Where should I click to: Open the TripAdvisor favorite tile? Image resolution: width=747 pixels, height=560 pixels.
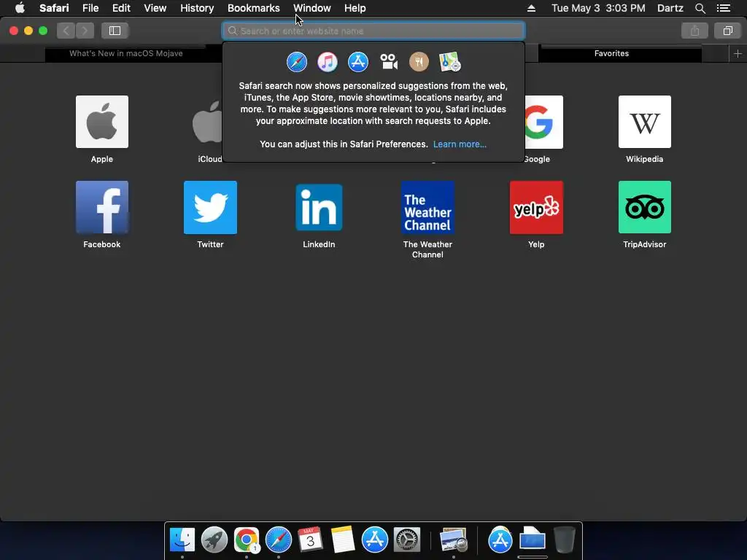click(645, 207)
